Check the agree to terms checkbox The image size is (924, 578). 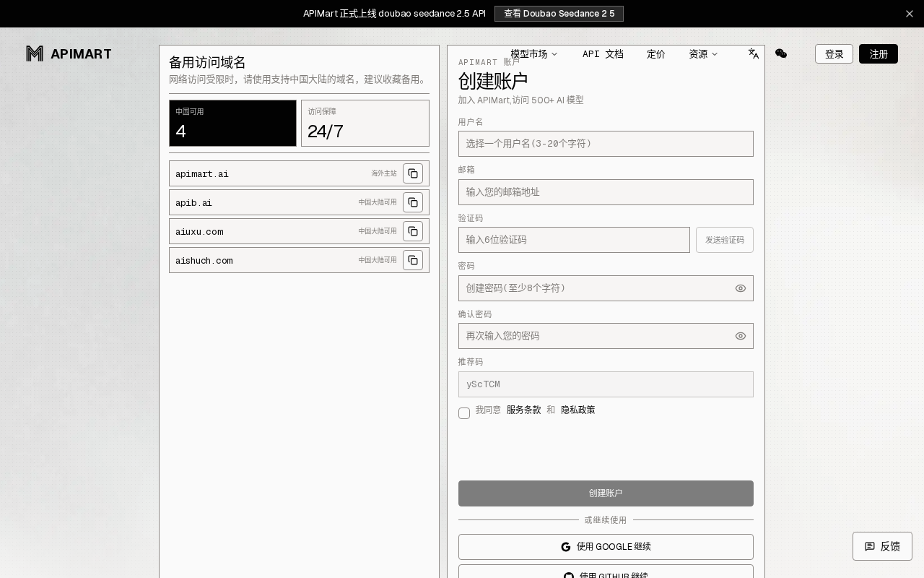tap(464, 413)
